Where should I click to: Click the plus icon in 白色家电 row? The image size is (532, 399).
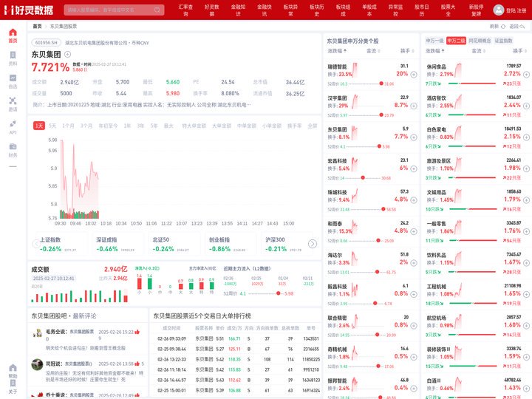[526, 137]
